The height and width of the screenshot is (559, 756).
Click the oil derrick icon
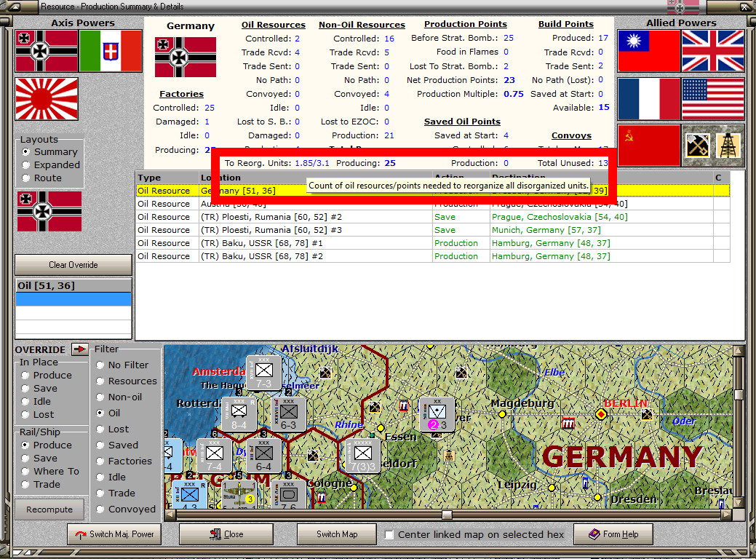click(x=728, y=145)
